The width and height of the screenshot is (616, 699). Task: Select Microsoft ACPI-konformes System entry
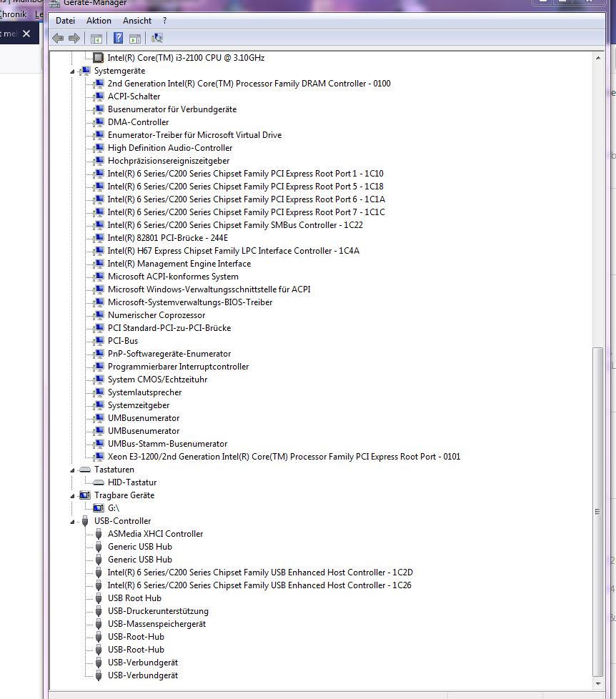173,277
